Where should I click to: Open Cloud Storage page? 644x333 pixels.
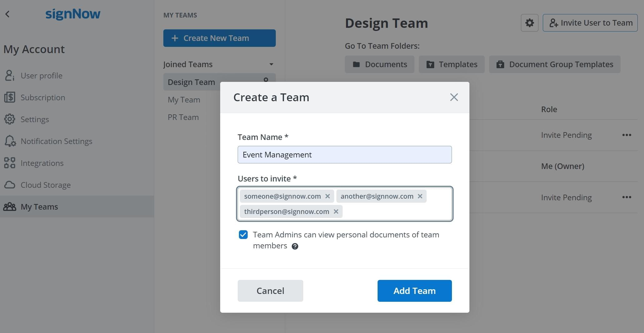point(46,185)
